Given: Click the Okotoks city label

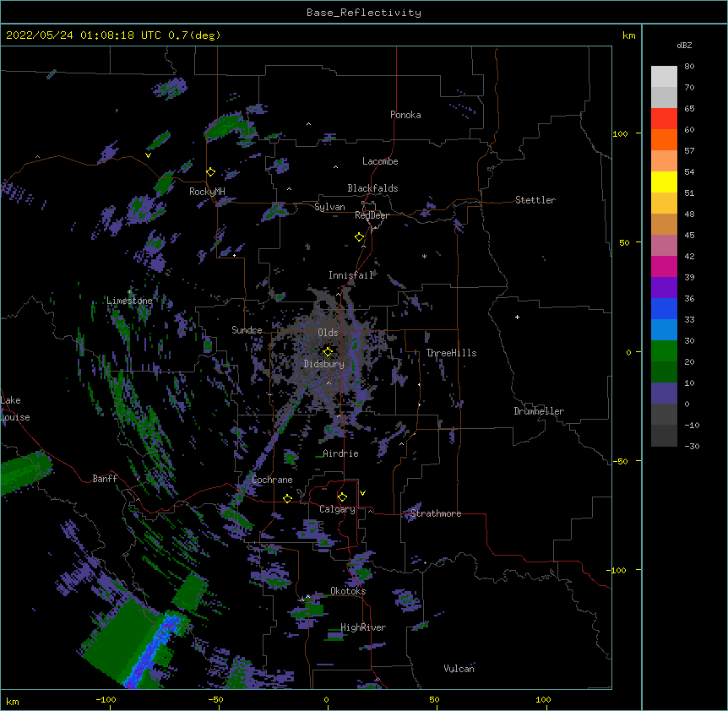Looking at the screenshot, I should 348,591.
